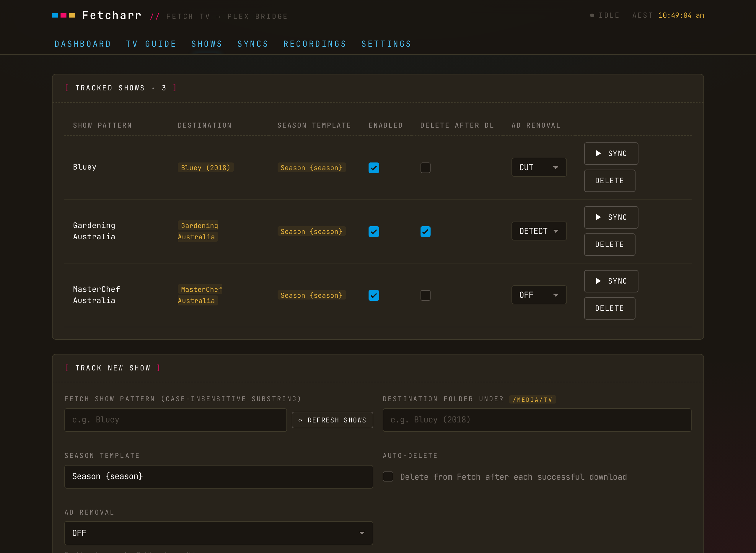Click Bluey's Season {season} template
Viewport: 756px width, 553px height.
tap(311, 168)
